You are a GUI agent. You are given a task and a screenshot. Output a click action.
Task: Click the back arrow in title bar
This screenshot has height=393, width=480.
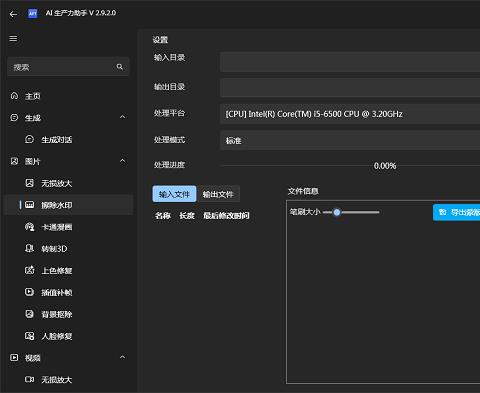point(13,14)
